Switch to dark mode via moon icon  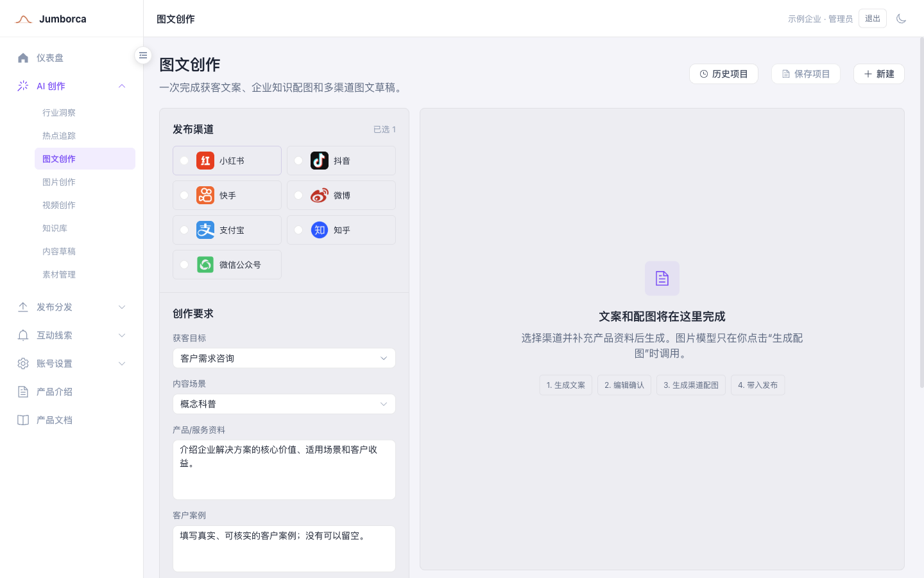tap(901, 19)
